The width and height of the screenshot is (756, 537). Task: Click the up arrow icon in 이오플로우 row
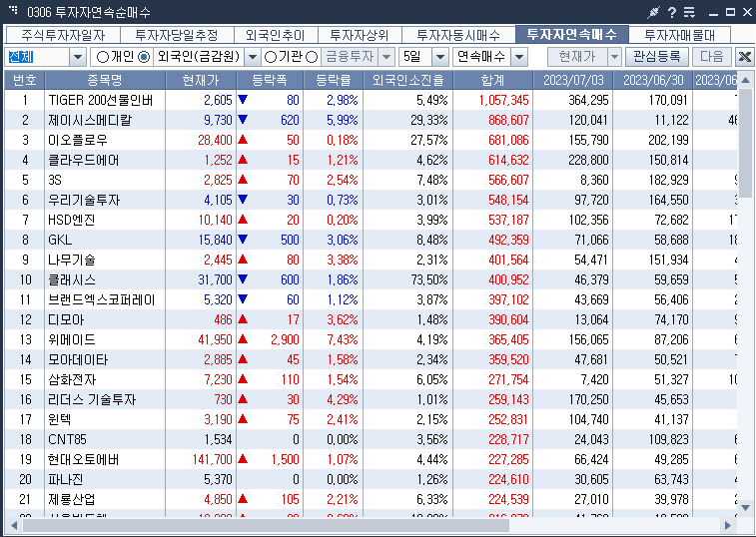pos(243,140)
